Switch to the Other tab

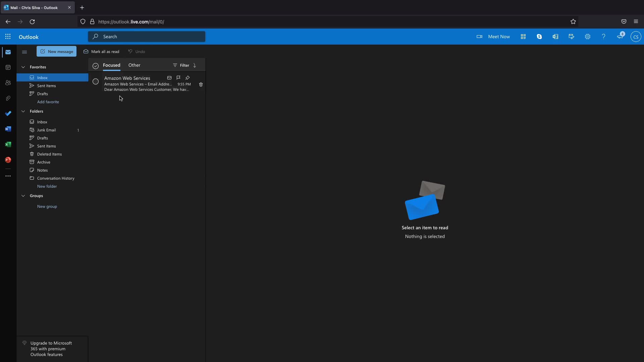(x=134, y=65)
